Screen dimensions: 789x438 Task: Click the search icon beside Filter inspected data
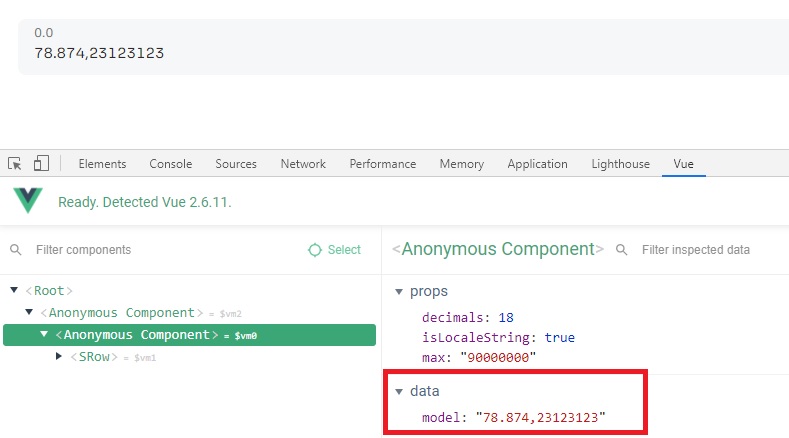tap(621, 250)
